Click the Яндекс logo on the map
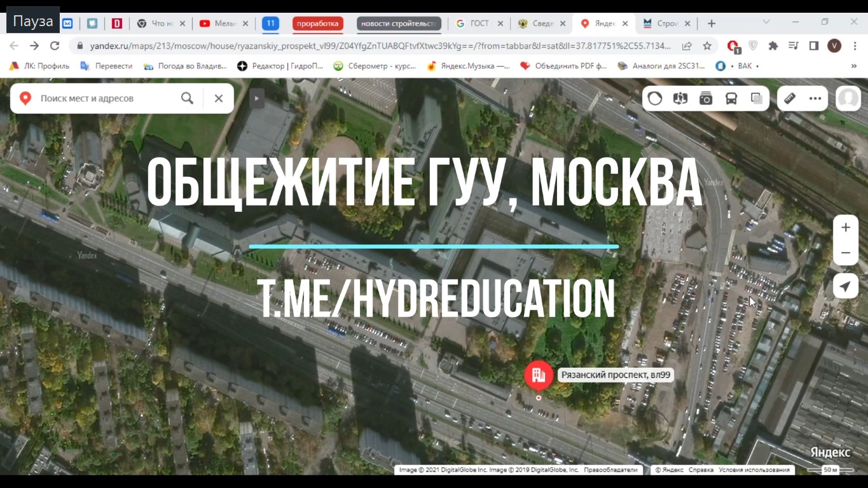Screen dimensions: 868x488 tap(830, 452)
